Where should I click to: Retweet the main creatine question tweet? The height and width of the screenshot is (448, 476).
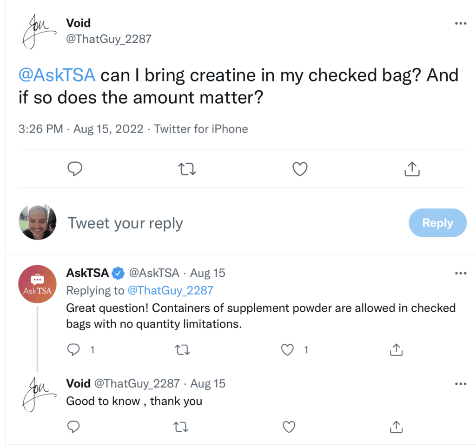point(187,169)
